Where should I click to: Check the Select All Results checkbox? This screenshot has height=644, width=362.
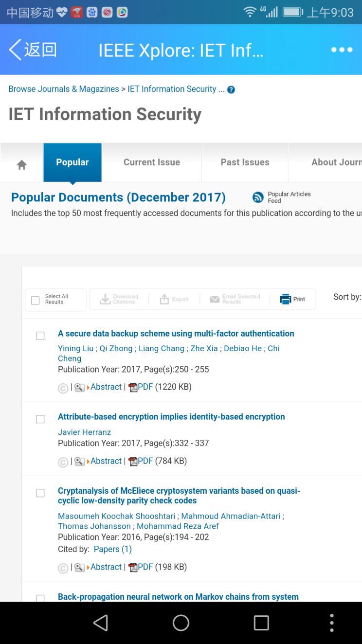[35, 301]
